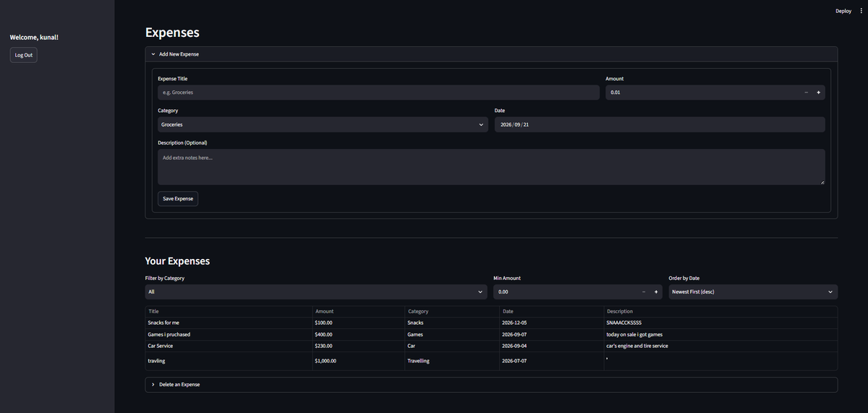Image resolution: width=868 pixels, height=413 pixels.
Task: Save the new expense
Action: click(x=178, y=198)
